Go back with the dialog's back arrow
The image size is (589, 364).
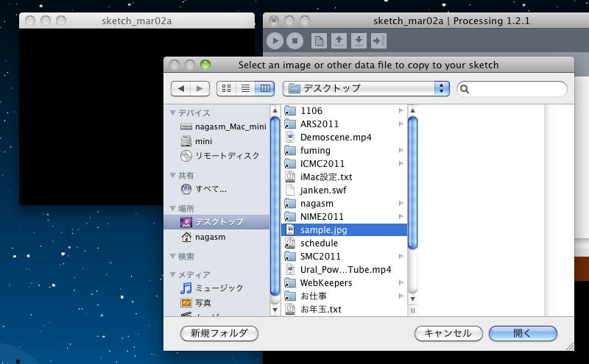click(181, 88)
